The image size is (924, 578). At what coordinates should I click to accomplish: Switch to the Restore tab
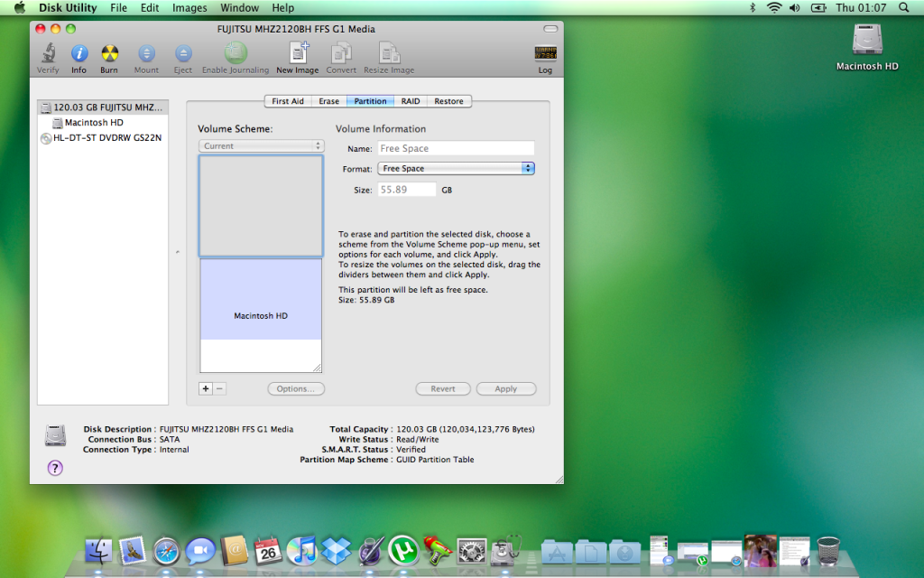[449, 101]
